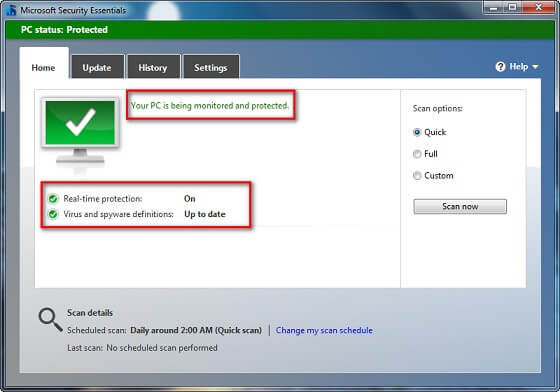Click 'Daily around 2:00 AM (Quick scan)' text

(196, 330)
